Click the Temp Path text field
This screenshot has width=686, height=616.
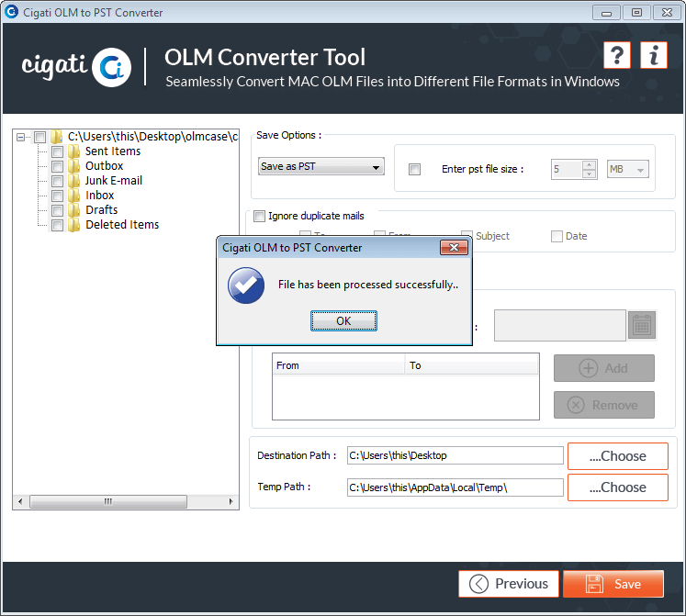[455, 487]
